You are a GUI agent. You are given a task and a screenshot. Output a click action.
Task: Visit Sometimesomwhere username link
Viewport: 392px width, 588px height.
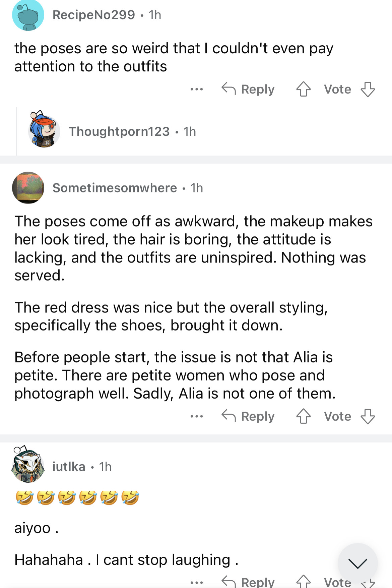[x=115, y=188]
